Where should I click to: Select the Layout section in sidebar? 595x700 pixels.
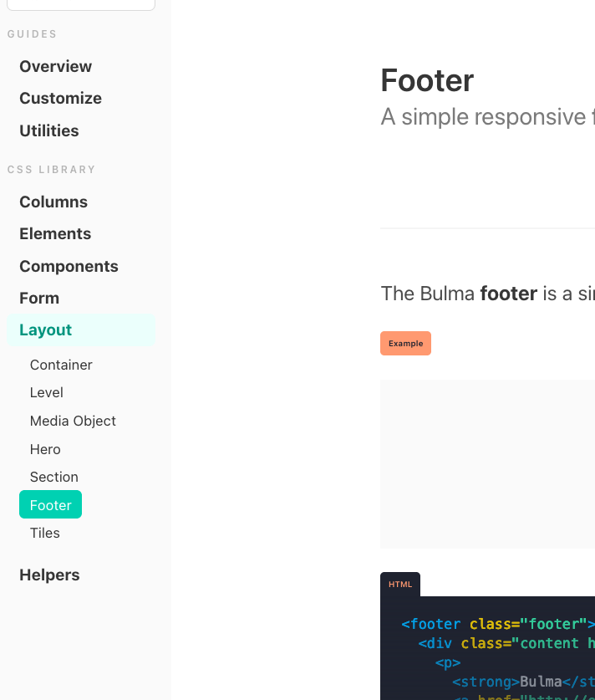click(45, 330)
